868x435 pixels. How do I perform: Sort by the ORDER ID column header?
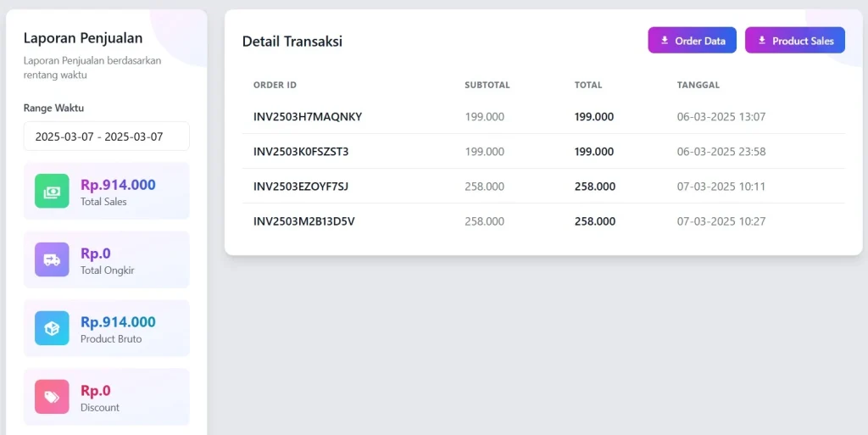[275, 85]
